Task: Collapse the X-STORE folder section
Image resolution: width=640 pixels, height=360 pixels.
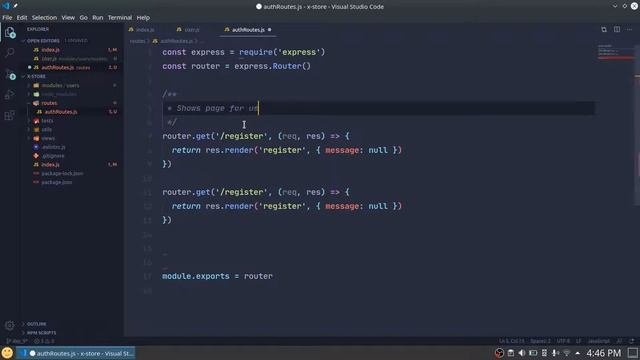Action: point(36,76)
